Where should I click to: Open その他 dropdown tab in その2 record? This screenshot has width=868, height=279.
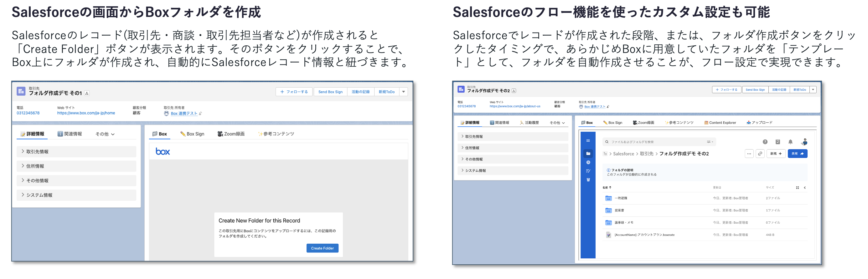[x=557, y=123]
